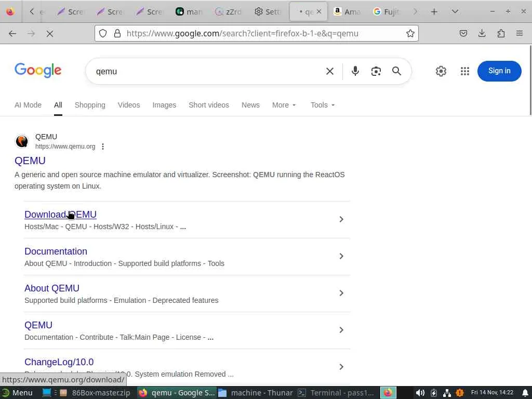Expand the Documentation sitelink chevron
Image resolution: width=532 pixels, height=399 pixels.
(x=341, y=256)
